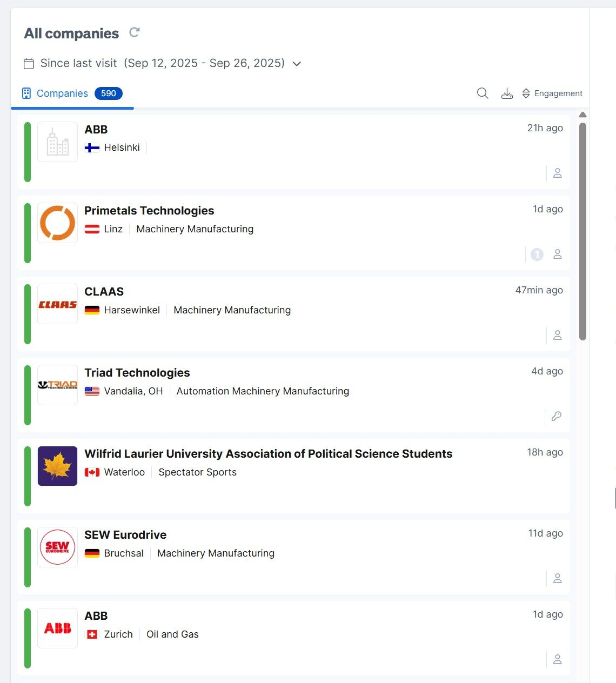Open Primetals Technologies company name
The width and height of the screenshot is (616, 683).
(x=149, y=211)
